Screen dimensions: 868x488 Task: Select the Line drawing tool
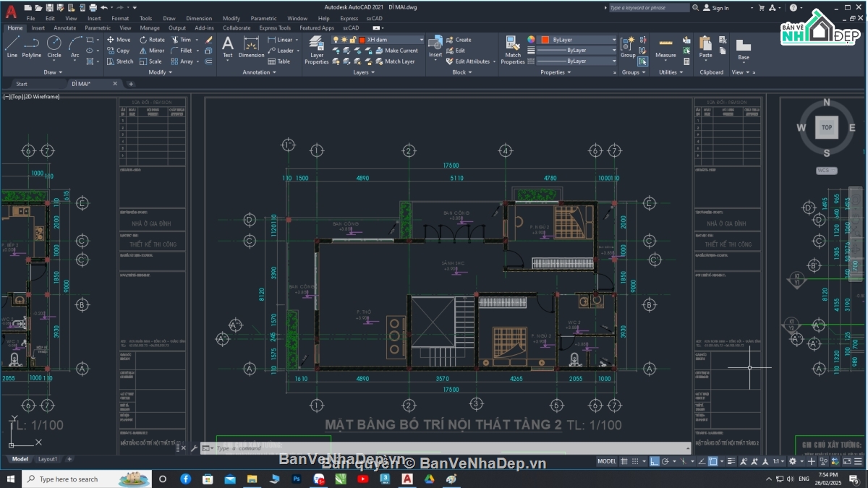pyautogui.click(x=12, y=46)
